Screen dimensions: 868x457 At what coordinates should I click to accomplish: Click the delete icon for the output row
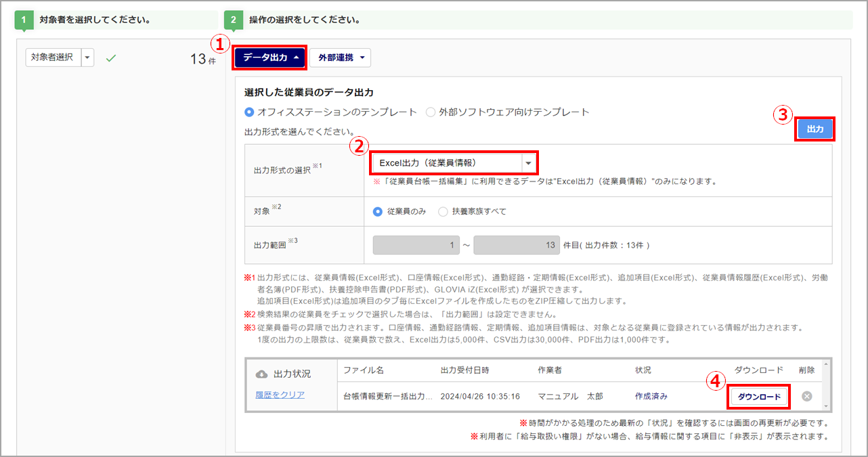806,397
